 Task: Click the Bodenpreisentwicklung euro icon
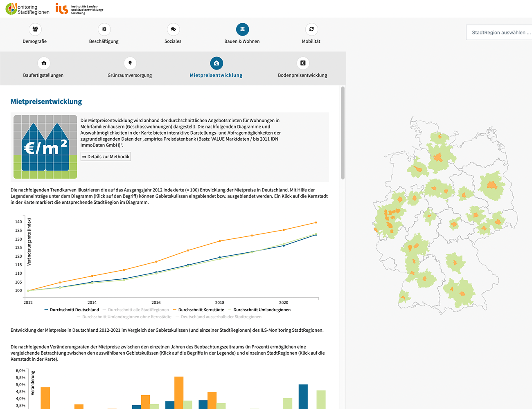tap(303, 63)
